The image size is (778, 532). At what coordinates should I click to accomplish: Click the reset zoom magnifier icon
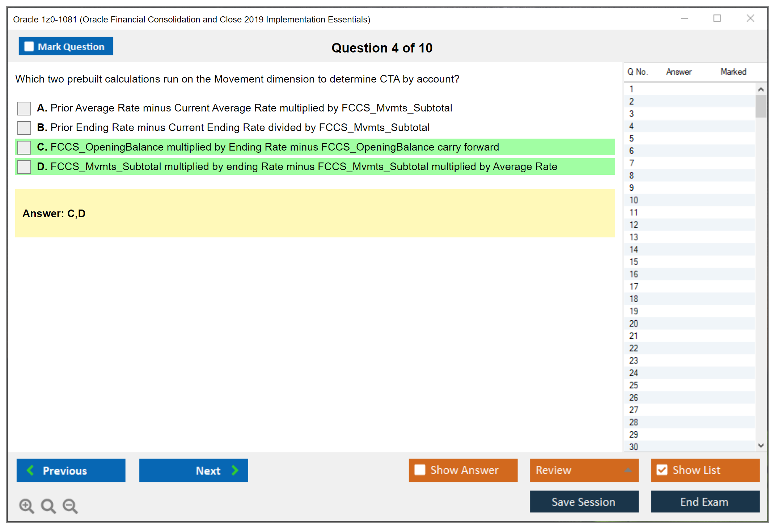click(48, 506)
